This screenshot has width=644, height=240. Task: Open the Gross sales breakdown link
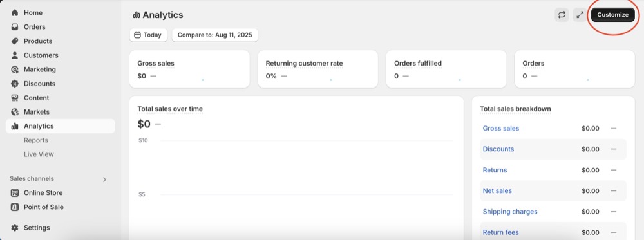500,129
